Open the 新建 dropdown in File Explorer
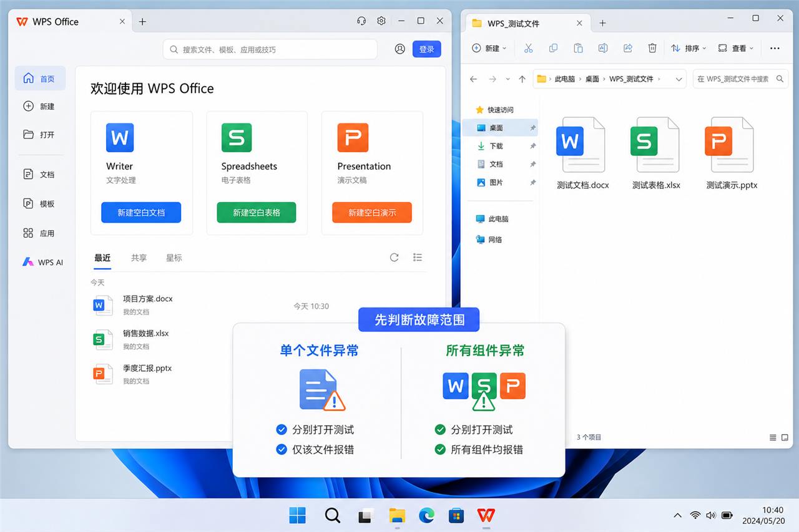 point(489,48)
